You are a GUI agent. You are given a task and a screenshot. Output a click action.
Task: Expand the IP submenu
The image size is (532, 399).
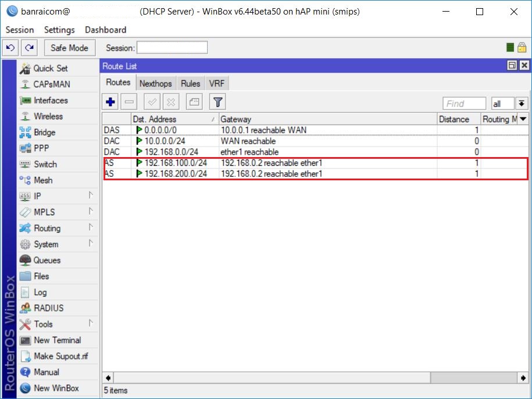tap(58, 196)
